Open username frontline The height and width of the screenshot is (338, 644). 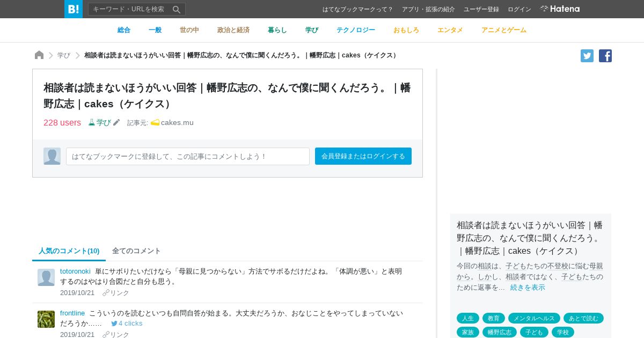(x=72, y=313)
